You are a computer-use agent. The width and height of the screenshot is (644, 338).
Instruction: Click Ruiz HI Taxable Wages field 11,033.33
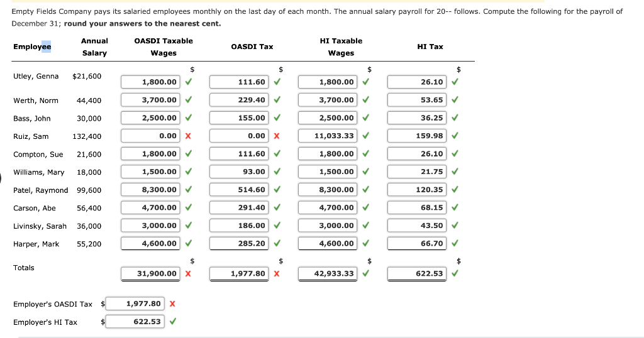(328, 136)
